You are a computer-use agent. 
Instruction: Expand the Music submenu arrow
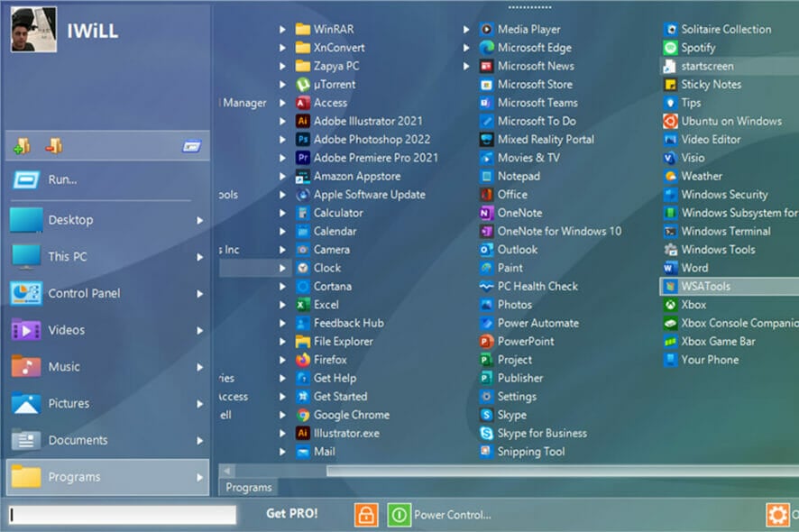[200, 367]
